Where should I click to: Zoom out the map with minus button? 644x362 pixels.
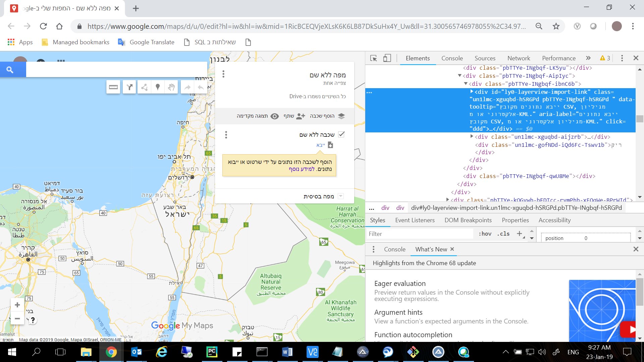(17, 318)
